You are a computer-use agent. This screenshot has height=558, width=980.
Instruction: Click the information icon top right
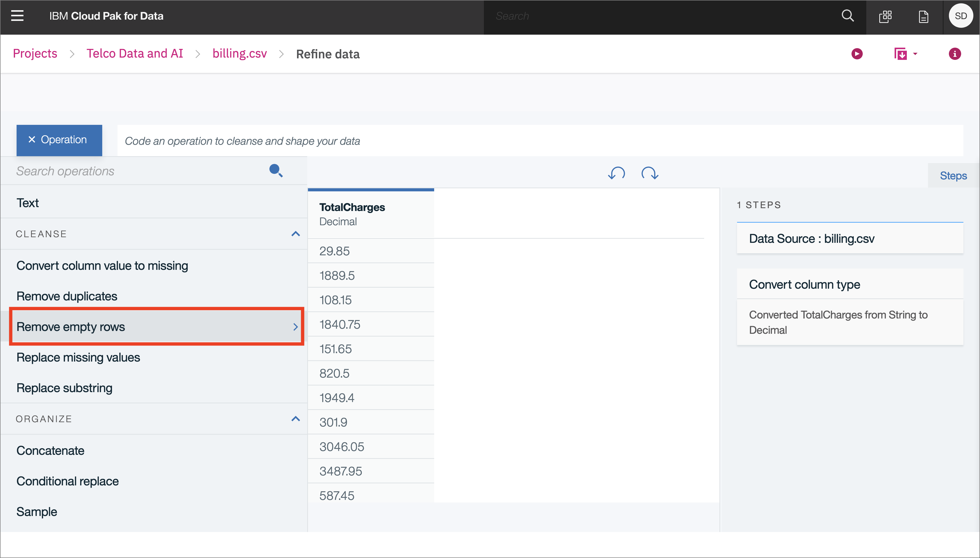pos(955,54)
